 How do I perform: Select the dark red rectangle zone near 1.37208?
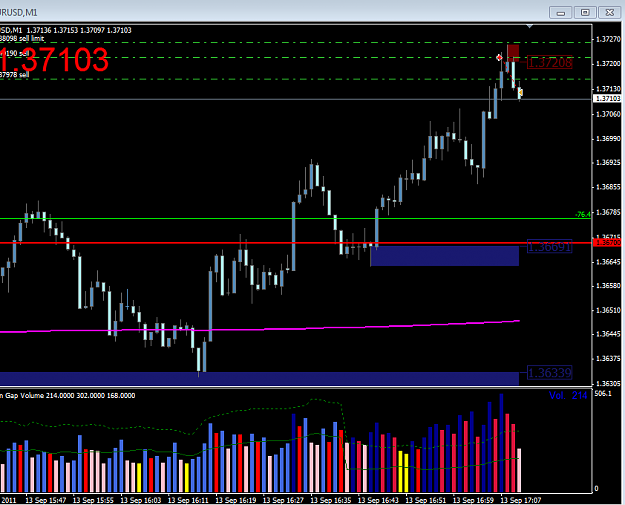[513, 53]
